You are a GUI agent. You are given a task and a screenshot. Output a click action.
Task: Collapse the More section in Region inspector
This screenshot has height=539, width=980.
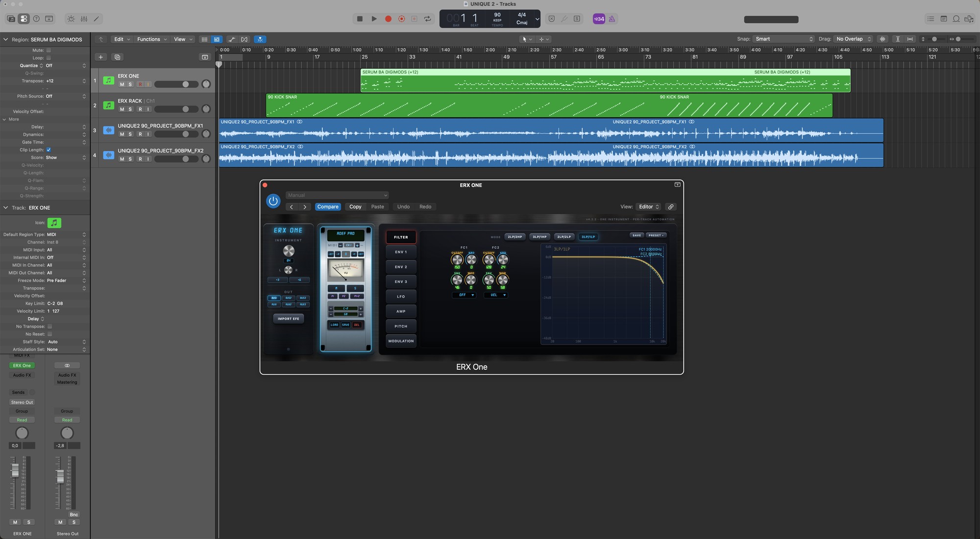[x=4, y=119]
